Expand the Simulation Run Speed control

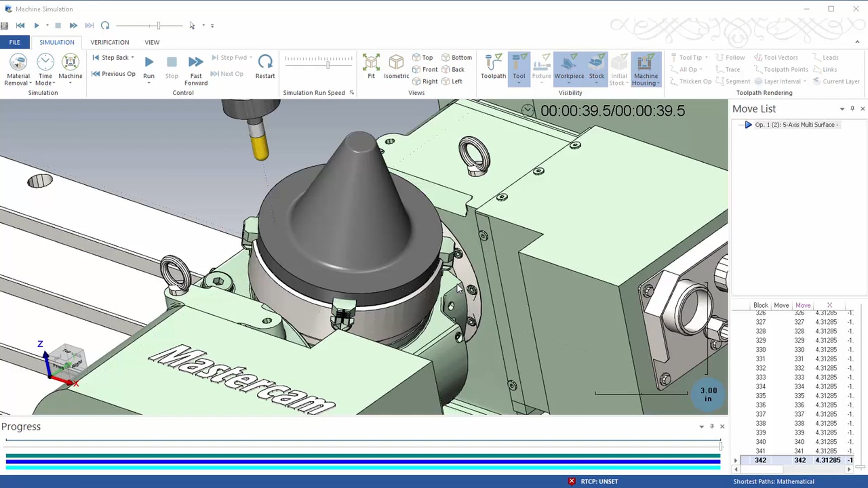coord(352,93)
